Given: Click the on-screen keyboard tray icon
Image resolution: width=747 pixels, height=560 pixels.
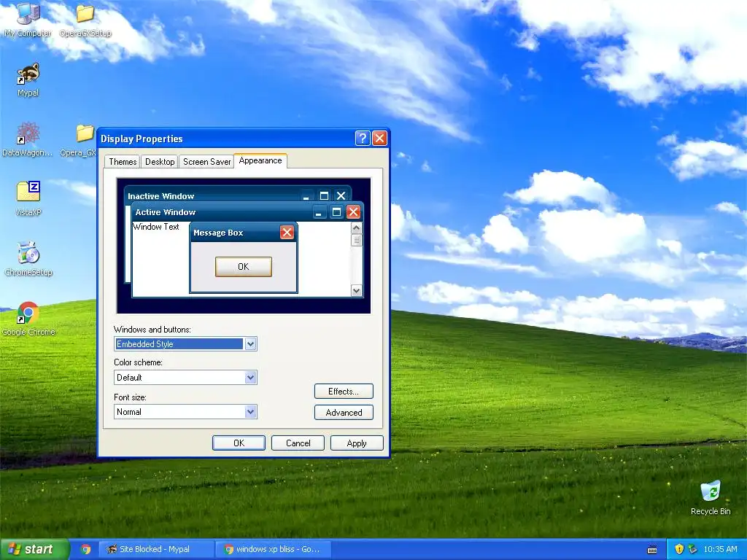Looking at the screenshot, I should [652, 550].
